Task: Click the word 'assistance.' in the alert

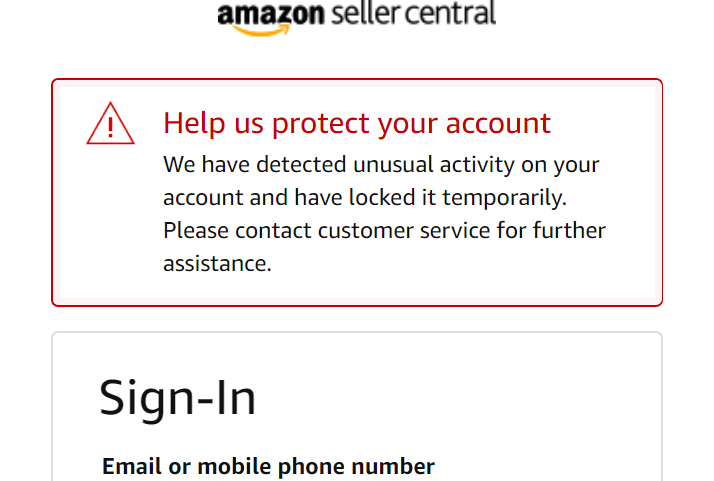Action: 217,264
